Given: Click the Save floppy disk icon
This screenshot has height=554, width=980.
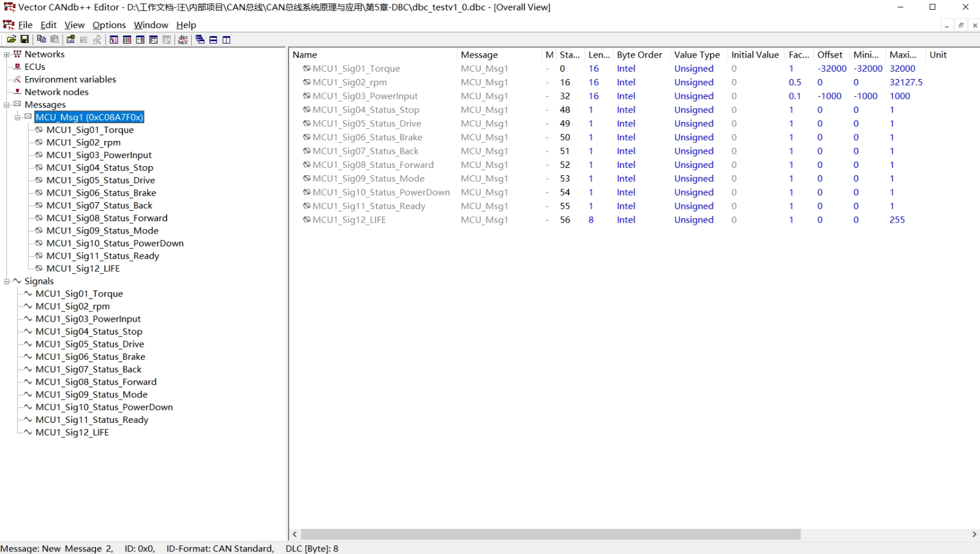Looking at the screenshot, I should click(24, 39).
